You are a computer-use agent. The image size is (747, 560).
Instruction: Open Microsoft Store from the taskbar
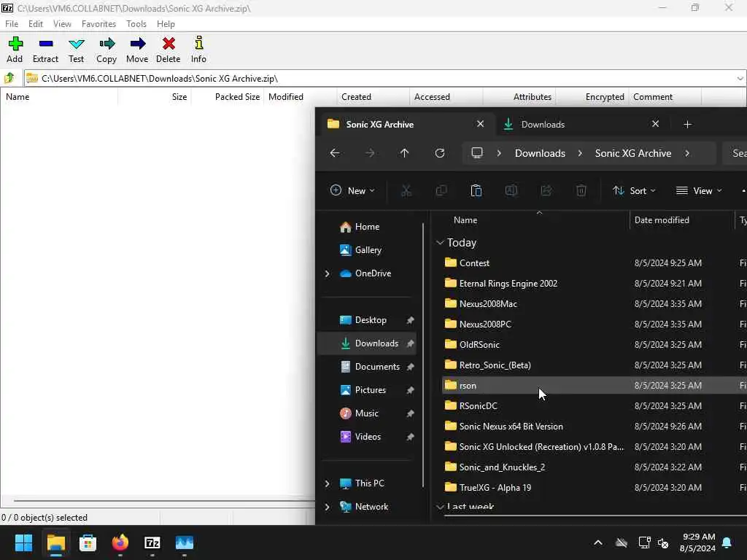pyautogui.click(x=88, y=542)
